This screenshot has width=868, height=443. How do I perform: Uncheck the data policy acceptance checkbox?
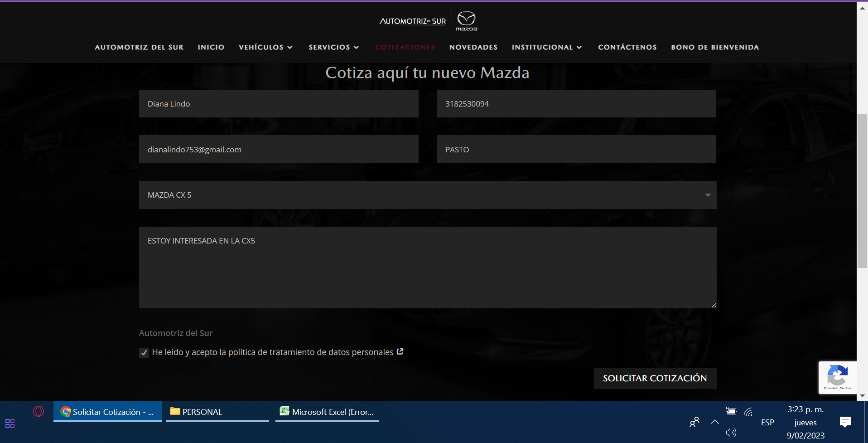coord(144,353)
